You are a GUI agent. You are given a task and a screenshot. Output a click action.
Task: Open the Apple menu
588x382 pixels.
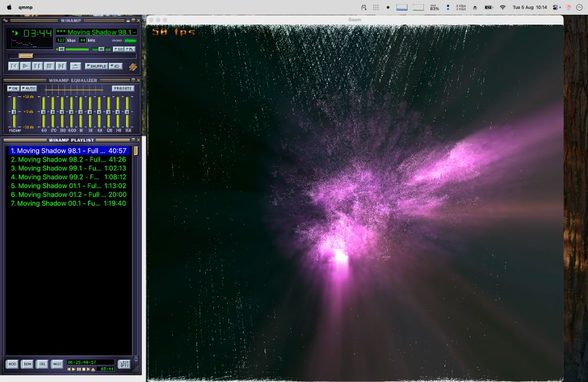9,8
